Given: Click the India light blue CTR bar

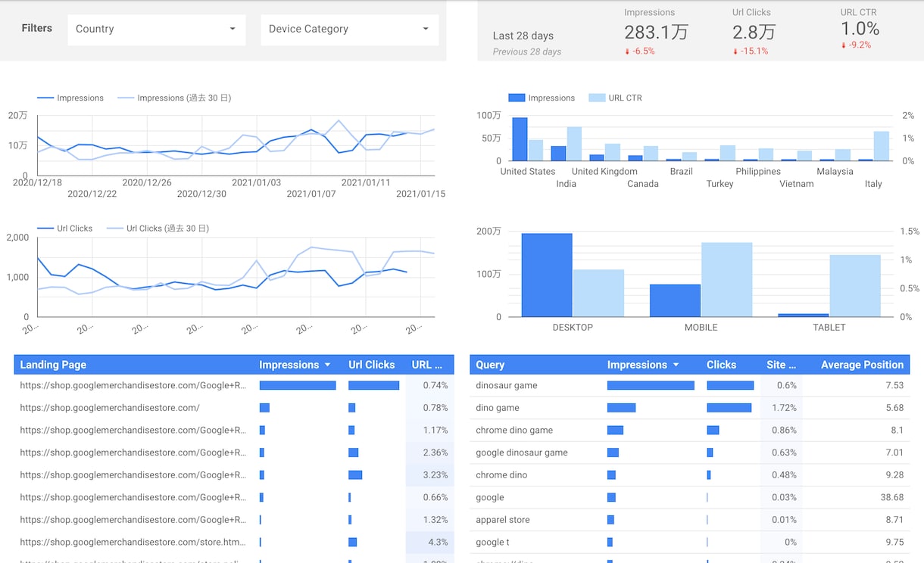Looking at the screenshot, I should [574, 144].
